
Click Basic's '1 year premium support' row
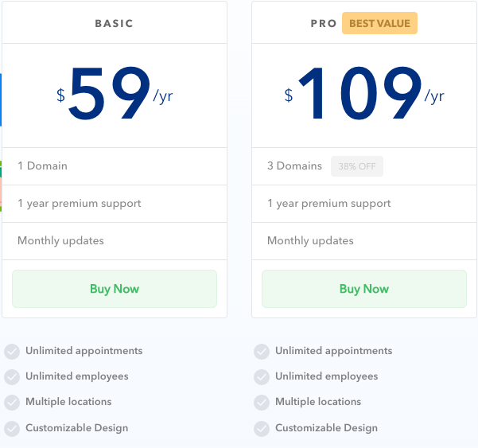(x=115, y=204)
